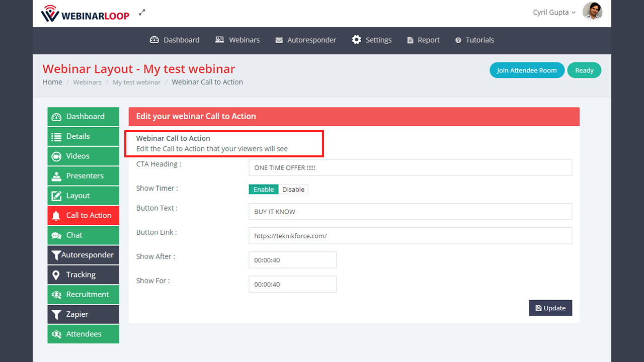
Task: Click the Dashboard gauge icon in top navigation
Action: (154, 40)
